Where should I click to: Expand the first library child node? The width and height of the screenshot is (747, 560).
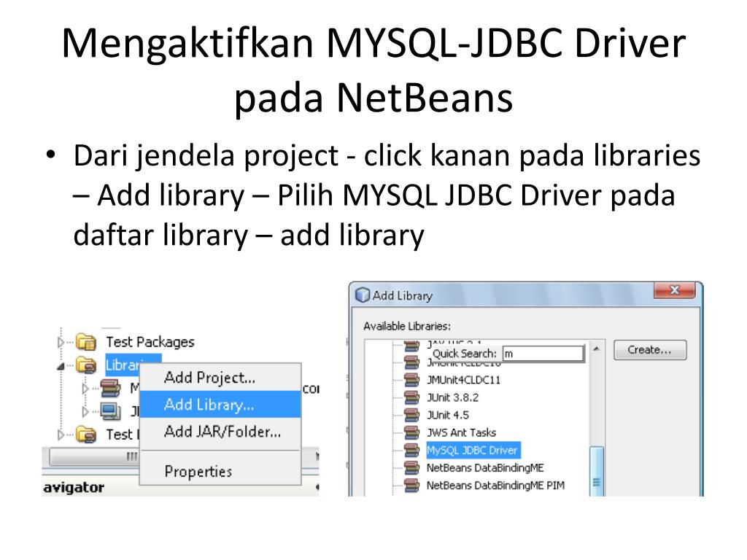click(x=85, y=389)
